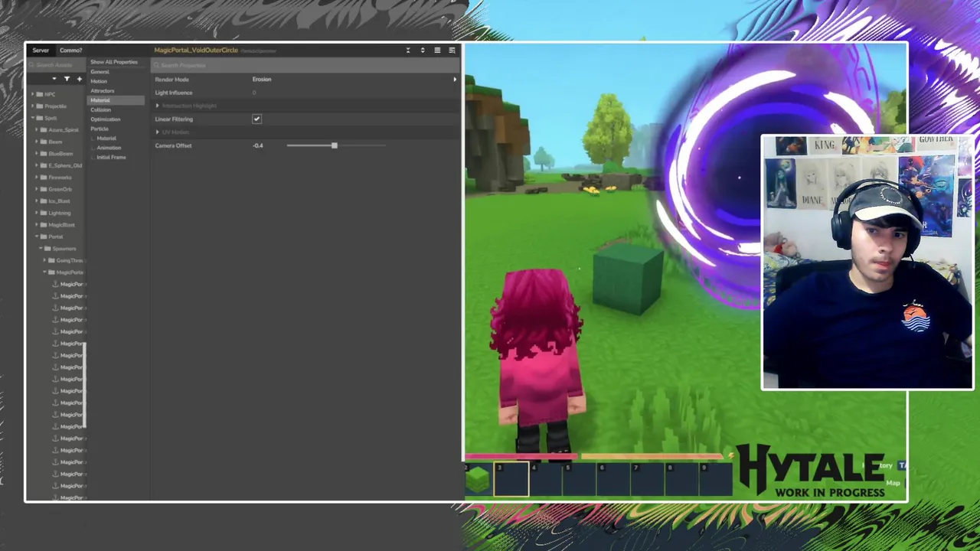This screenshot has height=551, width=980.
Task: Click the Camera Offset slider handle
Action: click(334, 145)
